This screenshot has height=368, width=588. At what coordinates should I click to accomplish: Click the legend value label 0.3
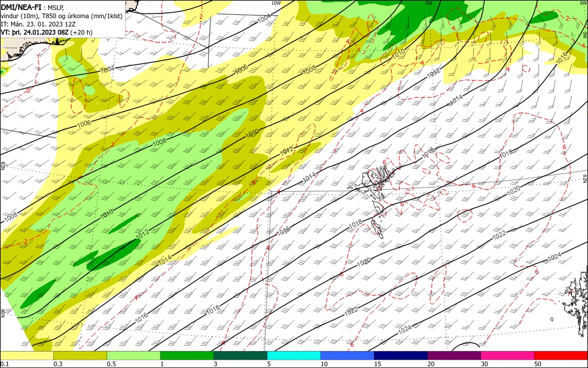(58, 364)
